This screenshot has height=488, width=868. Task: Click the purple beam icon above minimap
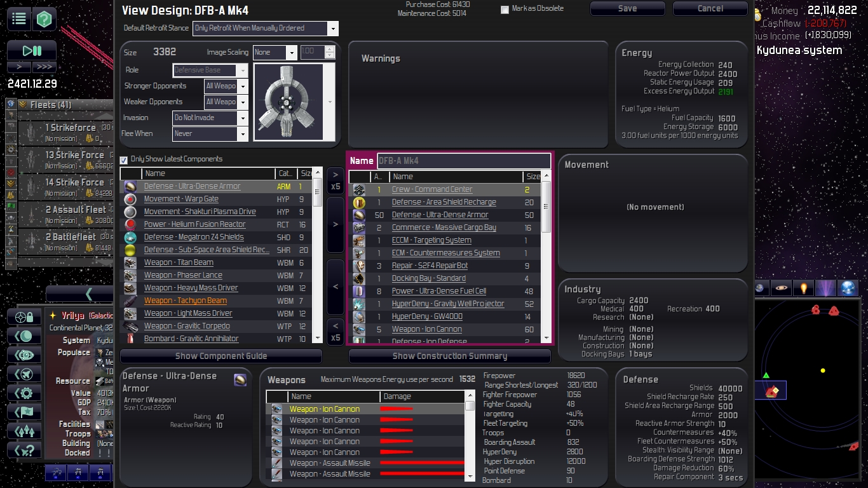point(826,288)
